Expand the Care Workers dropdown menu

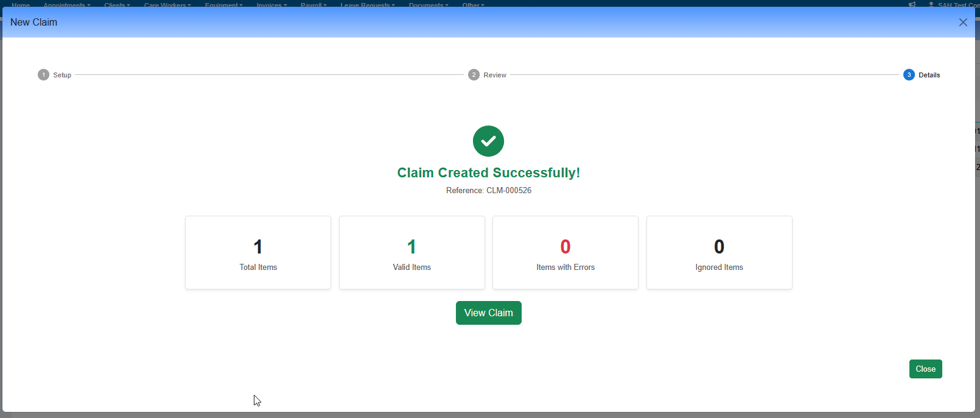click(x=167, y=4)
